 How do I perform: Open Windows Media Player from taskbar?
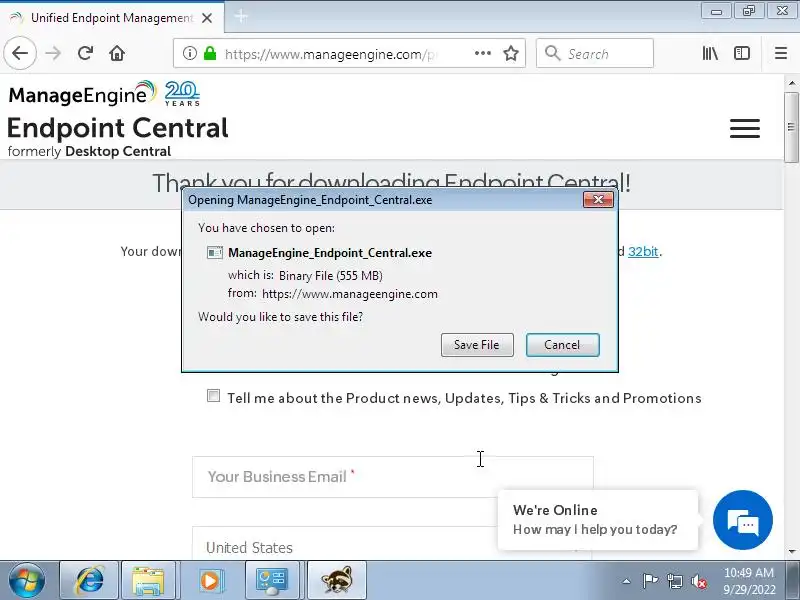(x=210, y=581)
